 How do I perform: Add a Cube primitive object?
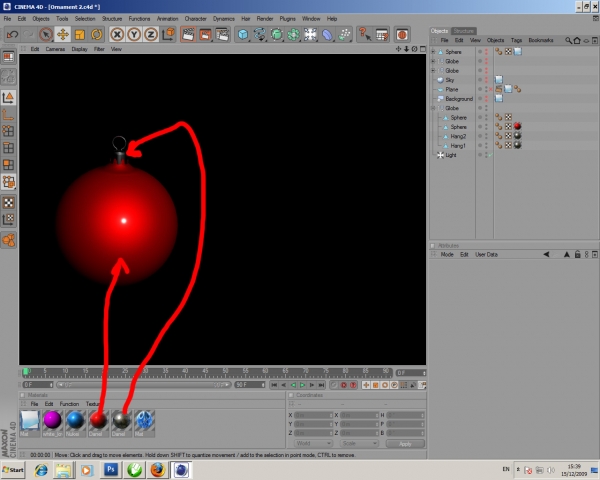[x=243, y=34]
